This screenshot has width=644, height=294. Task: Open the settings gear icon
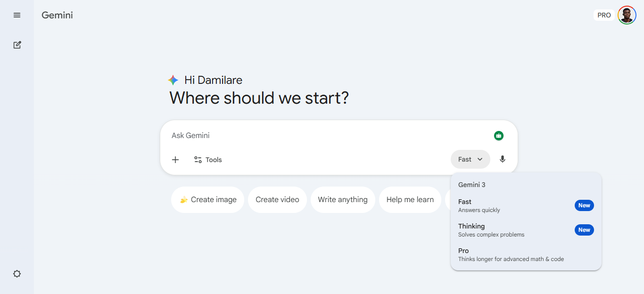17,274
